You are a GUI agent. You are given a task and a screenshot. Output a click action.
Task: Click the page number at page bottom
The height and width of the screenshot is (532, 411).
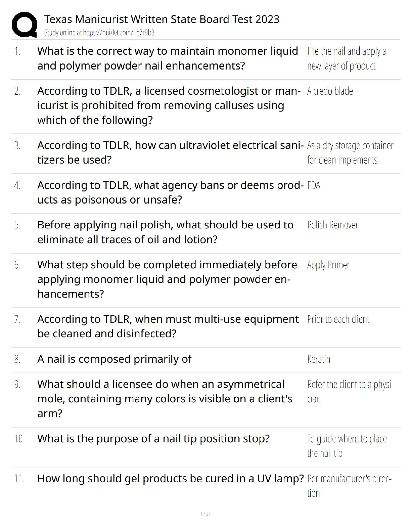tap(205, 514)
